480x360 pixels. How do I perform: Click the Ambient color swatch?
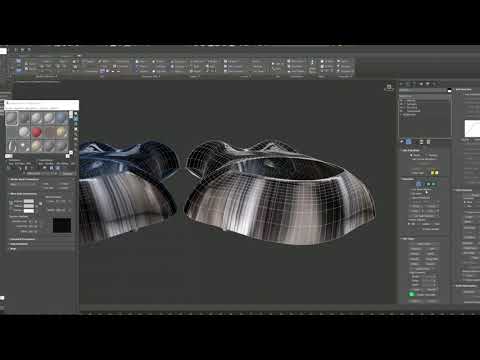click(29, 201)
